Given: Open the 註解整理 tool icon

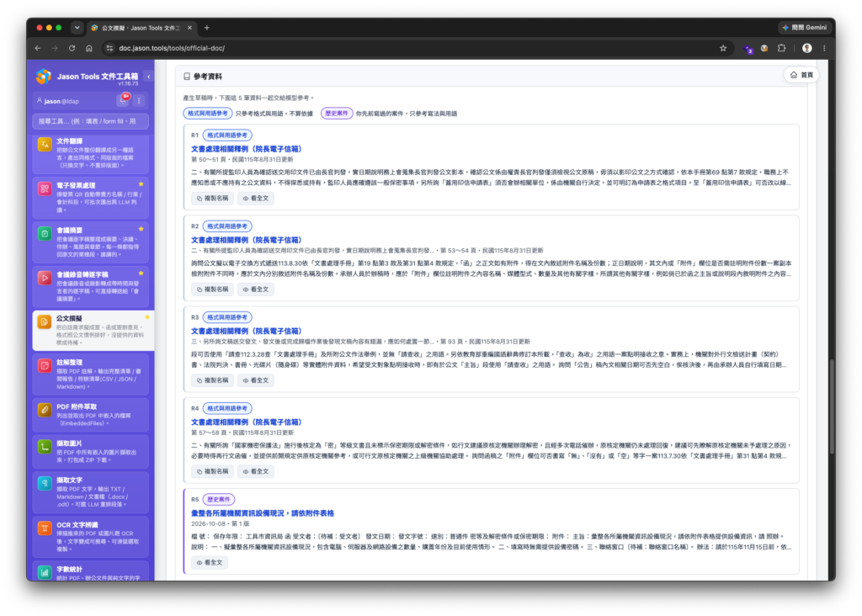Looking at the screenshot, I should (45, 366).
